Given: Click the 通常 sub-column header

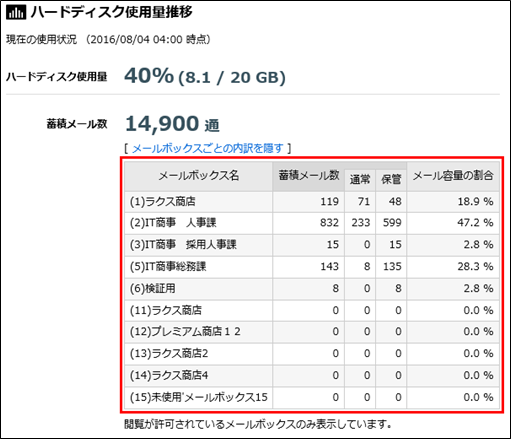Looking at the screenshot, I should click(360, 180).
